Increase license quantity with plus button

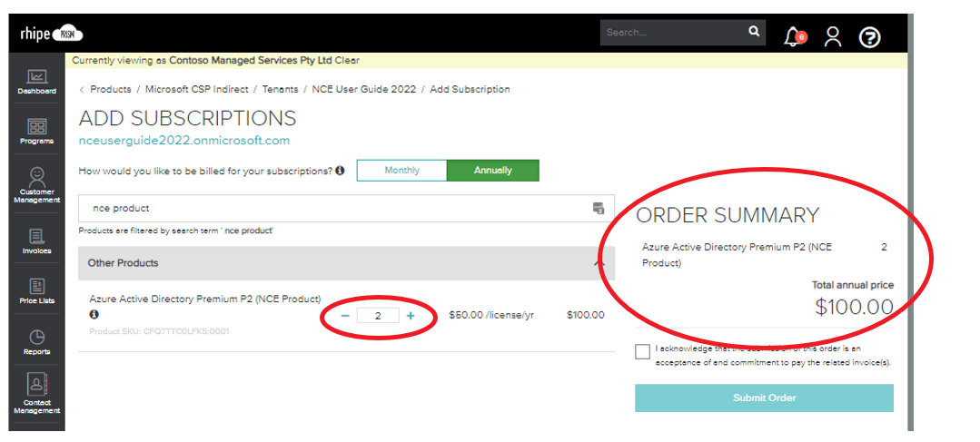point(411,316)
